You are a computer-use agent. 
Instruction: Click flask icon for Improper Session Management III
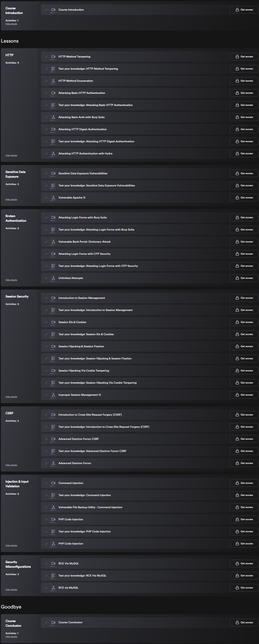tap(53, 395)
